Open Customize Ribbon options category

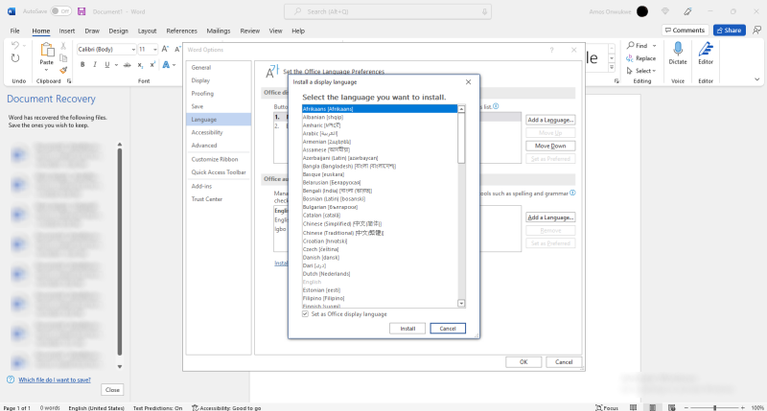(x=219, y=160)
